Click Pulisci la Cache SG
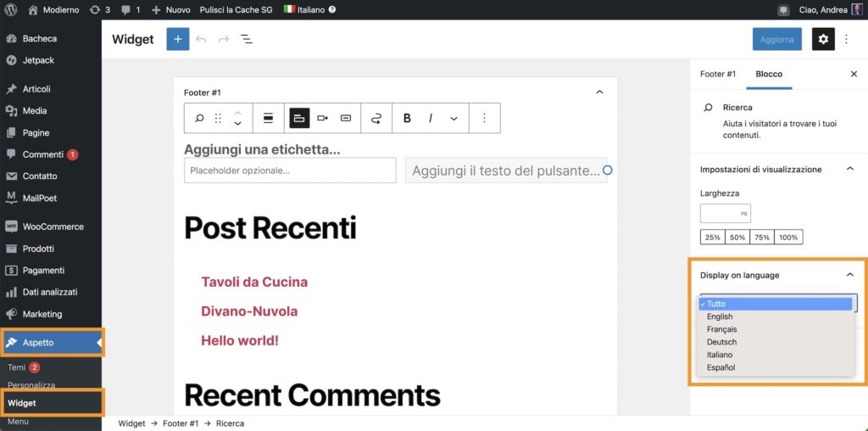The width and height of the screenshot is (868, 431). tap(236, 9)
